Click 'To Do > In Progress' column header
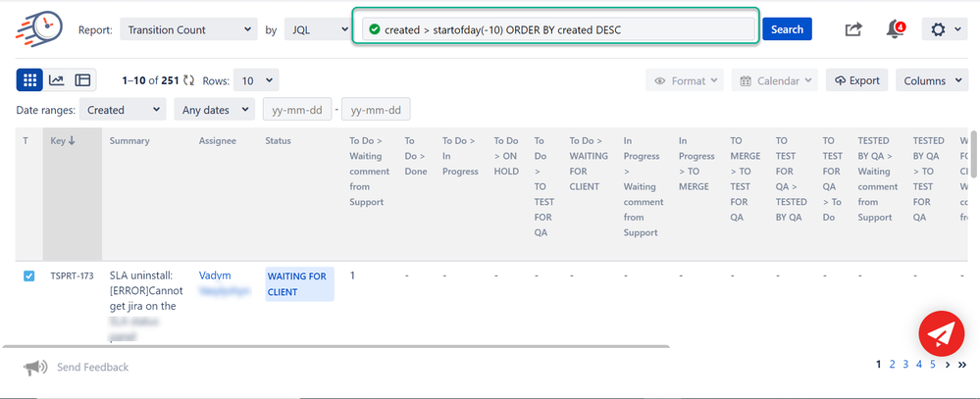 pyautogui.click(x=460, y=156)
